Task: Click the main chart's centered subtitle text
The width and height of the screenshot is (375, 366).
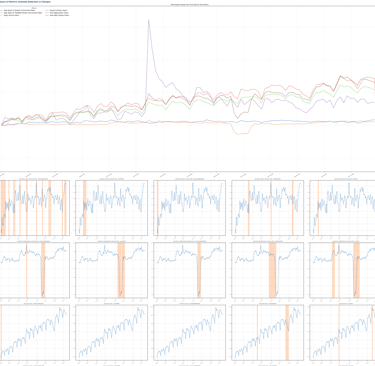Action: pyautogui.click(x=189, y=5)
